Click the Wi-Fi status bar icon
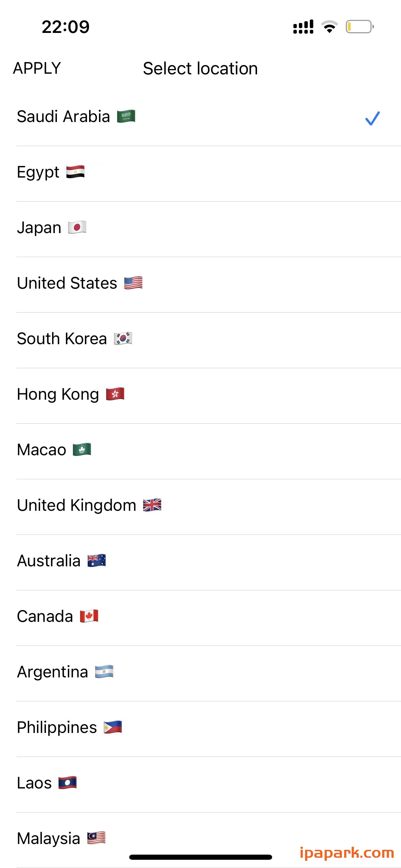Viewport: 401px width, 868px height. (x=329, y=27)
